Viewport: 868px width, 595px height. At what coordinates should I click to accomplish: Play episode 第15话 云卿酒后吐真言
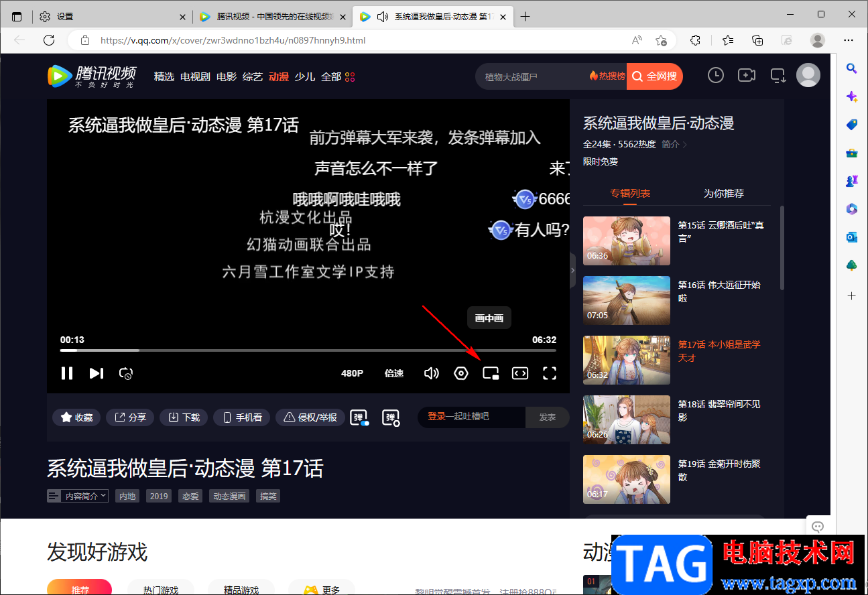[677, 241]
